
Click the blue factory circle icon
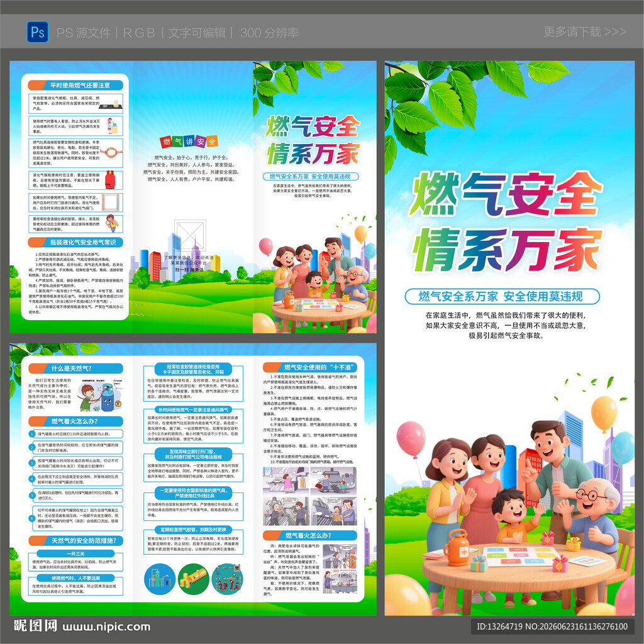click(160, 579)
